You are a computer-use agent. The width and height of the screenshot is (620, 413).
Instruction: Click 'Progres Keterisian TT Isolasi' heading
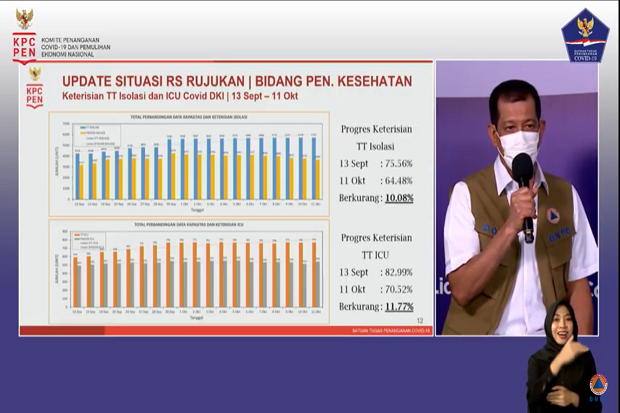coord(376,138)
